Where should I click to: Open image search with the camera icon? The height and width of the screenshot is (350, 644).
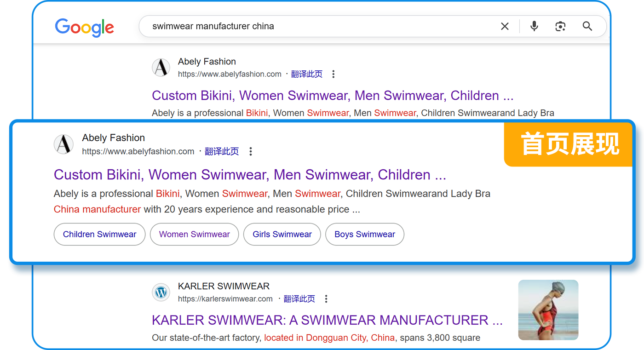(560, 26)
